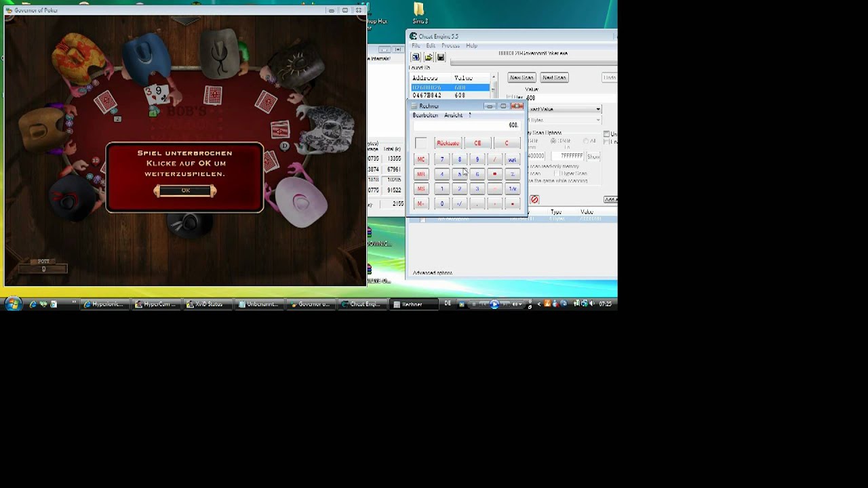The height and width of the screenshot is (488, 868).
Task: Click the calculator percent key
Action: click(x=512, y=174)
